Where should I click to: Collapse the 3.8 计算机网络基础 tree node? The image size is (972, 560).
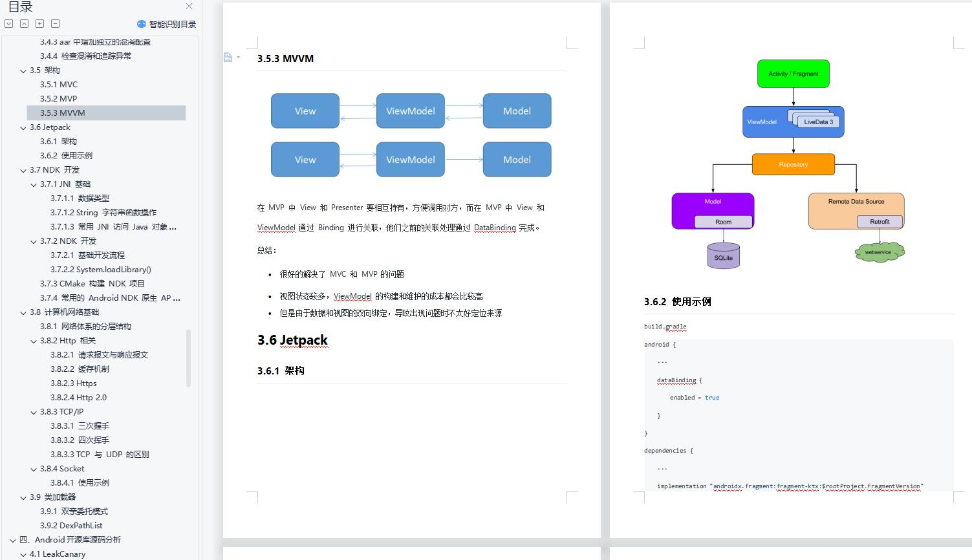point(23,312)
